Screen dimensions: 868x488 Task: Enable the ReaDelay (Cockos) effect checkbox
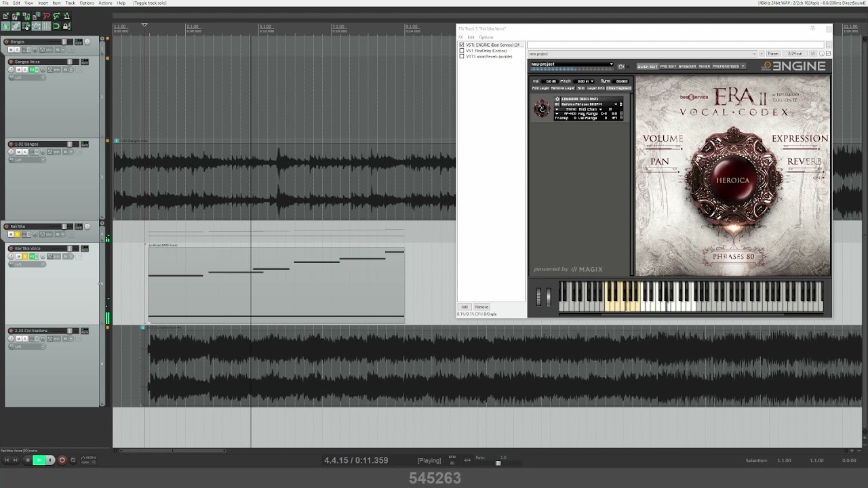462,51
